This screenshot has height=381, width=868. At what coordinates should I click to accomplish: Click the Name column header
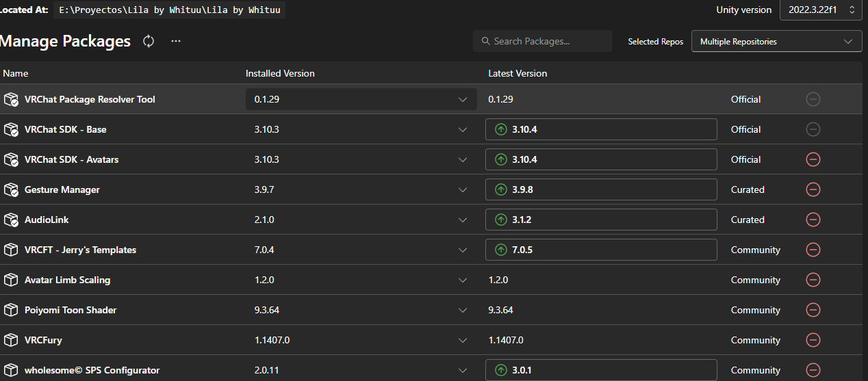pyautogui.click(x=15, y=73)
